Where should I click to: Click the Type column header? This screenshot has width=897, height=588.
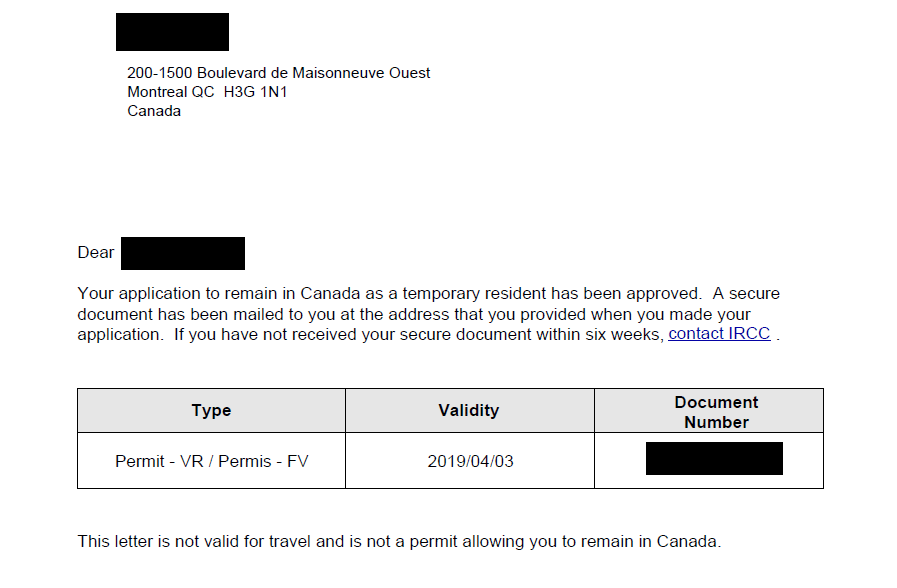click(x=211, y=410)
